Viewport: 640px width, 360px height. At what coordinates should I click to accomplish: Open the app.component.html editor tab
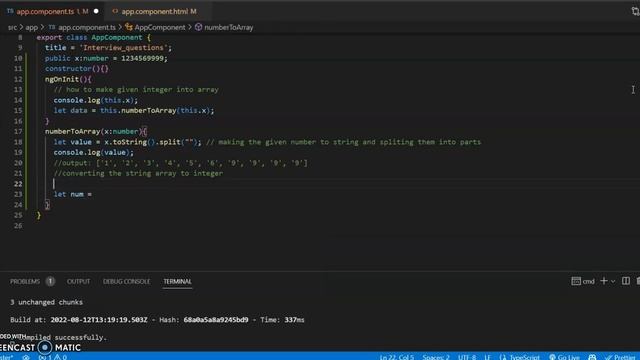click(154, 11)
